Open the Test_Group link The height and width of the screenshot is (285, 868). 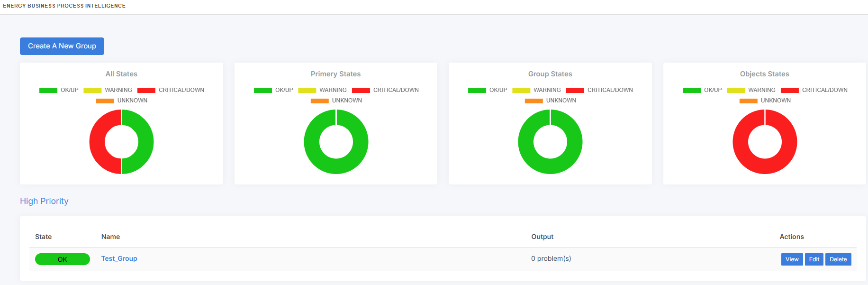click(x=119, y=258)
